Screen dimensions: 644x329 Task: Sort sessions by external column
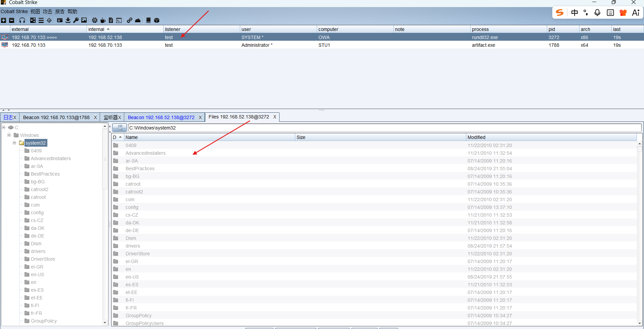[48, 29]
